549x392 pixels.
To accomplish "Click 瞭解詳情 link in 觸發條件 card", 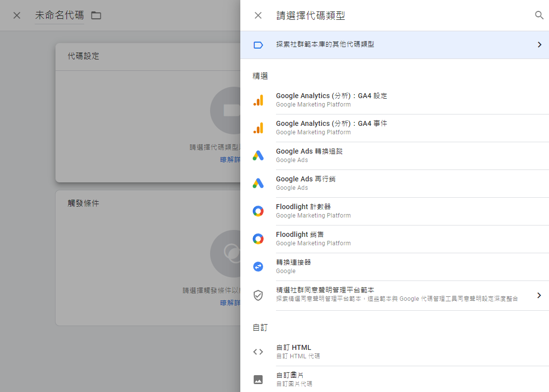I will tap(230, 303).
